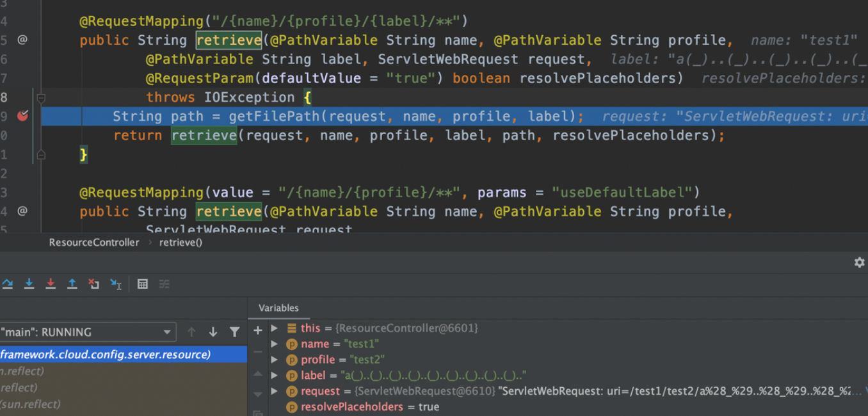
Task: Click the Drop Frame icon
Action: tap(94, 284)
